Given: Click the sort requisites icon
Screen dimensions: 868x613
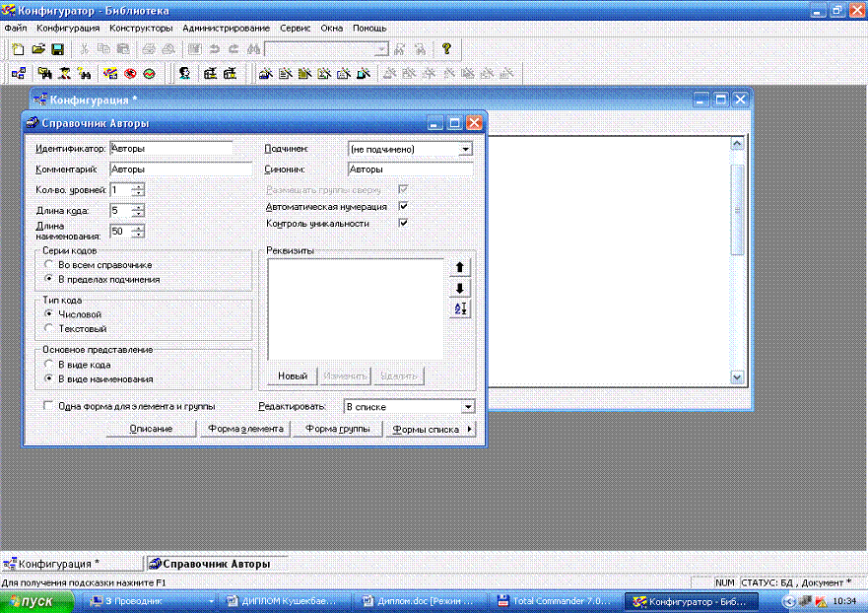Looking at the screenshot, I should tap(461, 308).
